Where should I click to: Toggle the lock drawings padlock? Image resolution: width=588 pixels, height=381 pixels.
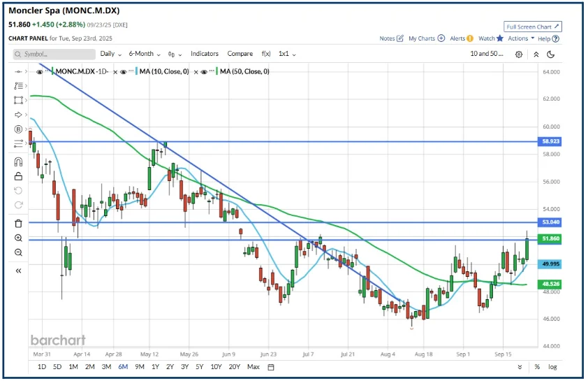click(18, 176)
